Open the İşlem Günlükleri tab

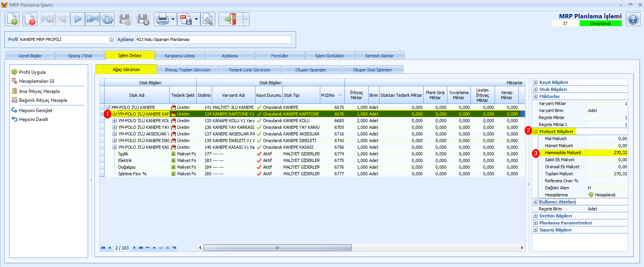[x=330, y=56]
